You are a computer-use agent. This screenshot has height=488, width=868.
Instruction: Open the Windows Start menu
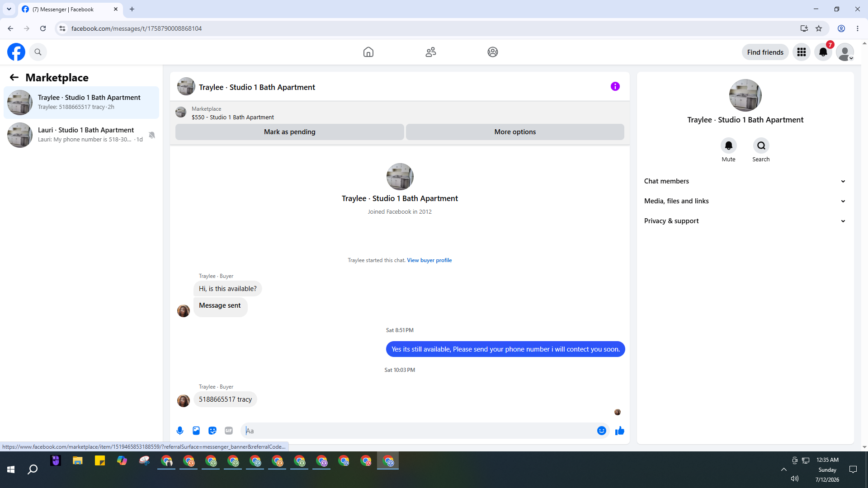pos(11,469)
